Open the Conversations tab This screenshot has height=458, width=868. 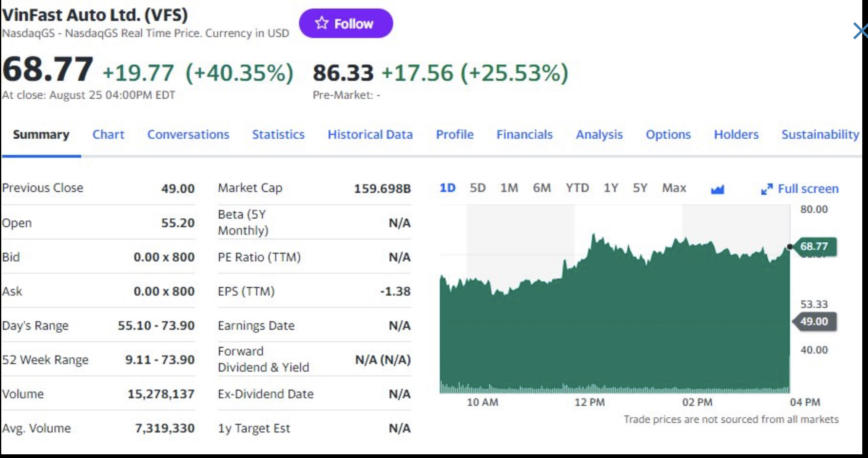click(188, 135)
